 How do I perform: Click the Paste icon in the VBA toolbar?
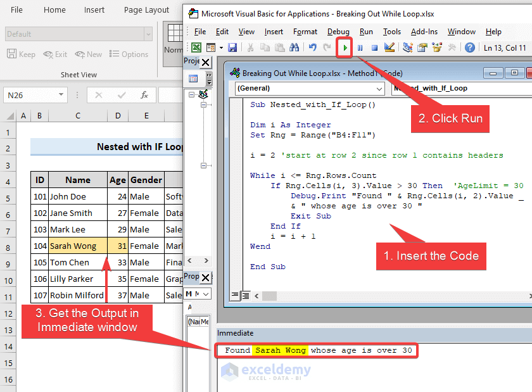click(279, 47)
